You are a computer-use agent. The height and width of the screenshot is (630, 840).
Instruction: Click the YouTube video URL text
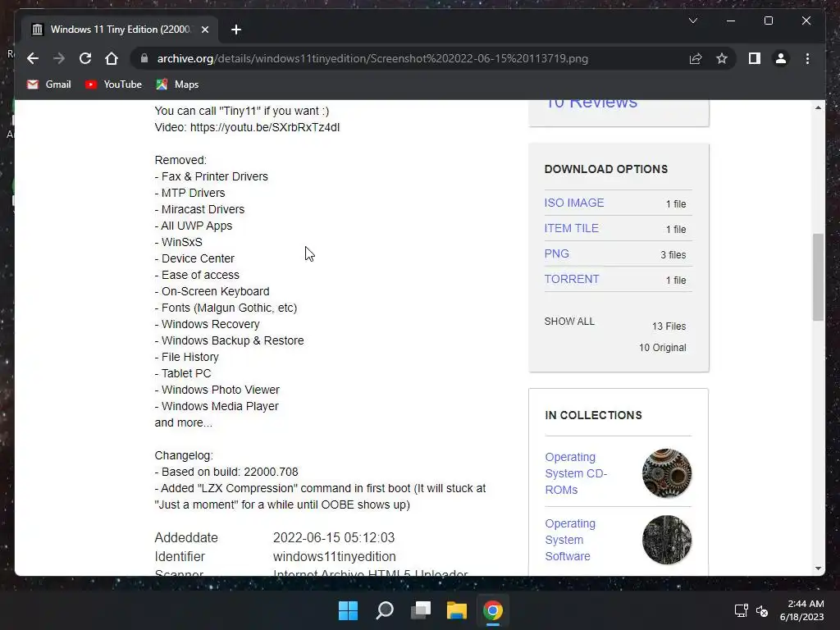click(265, 127)
